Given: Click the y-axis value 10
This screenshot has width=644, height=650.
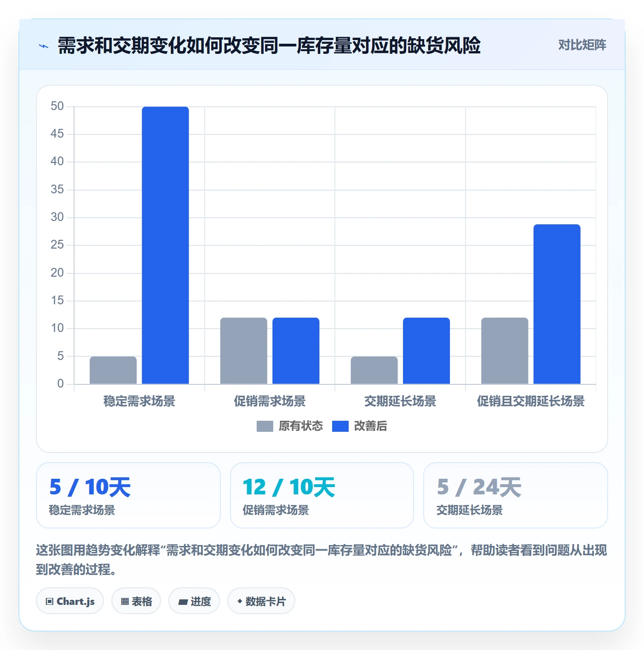Looking at the screenshot, I should click(x=57, y=328).
